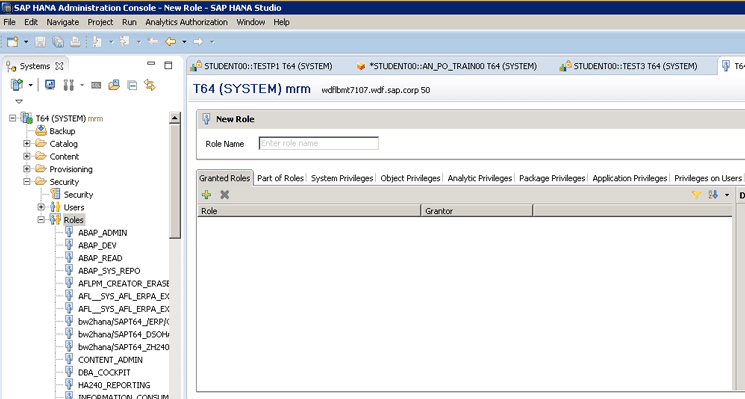This screenshot has height=399, width=745.
Task: Click the Save toolbar icon
Action: [x=40, y=42]
